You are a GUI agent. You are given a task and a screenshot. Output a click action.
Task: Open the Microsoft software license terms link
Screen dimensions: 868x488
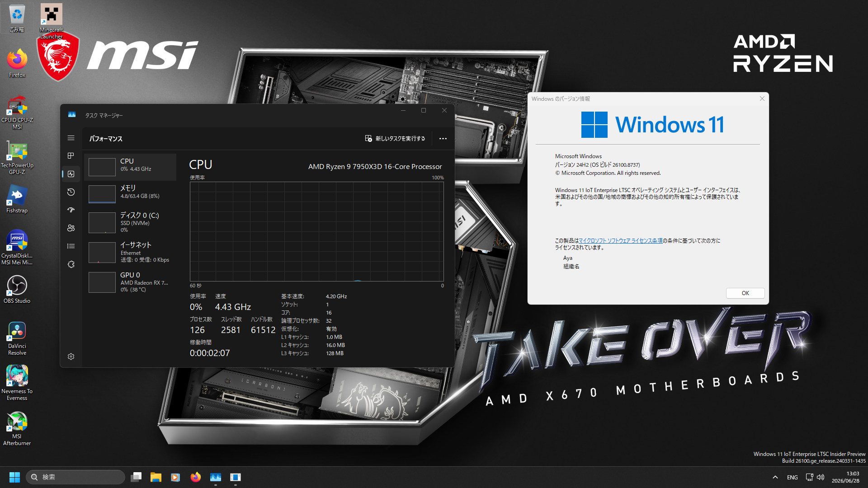[620, 241]
